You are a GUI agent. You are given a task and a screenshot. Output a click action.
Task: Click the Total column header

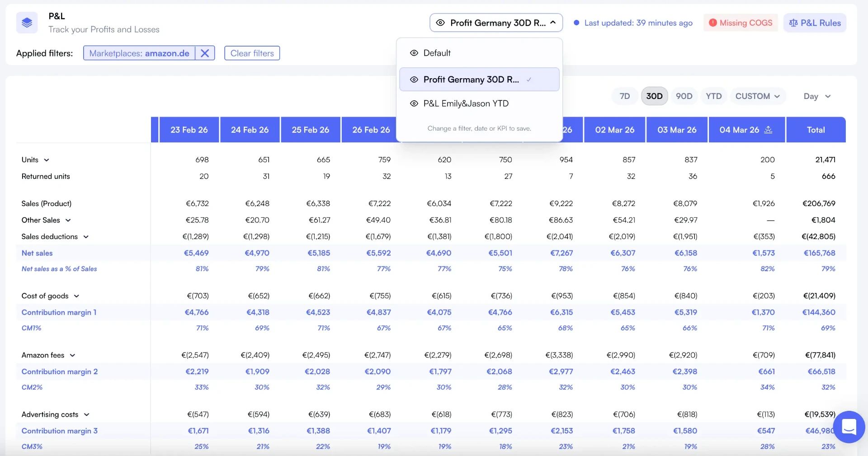click(816, 130)
